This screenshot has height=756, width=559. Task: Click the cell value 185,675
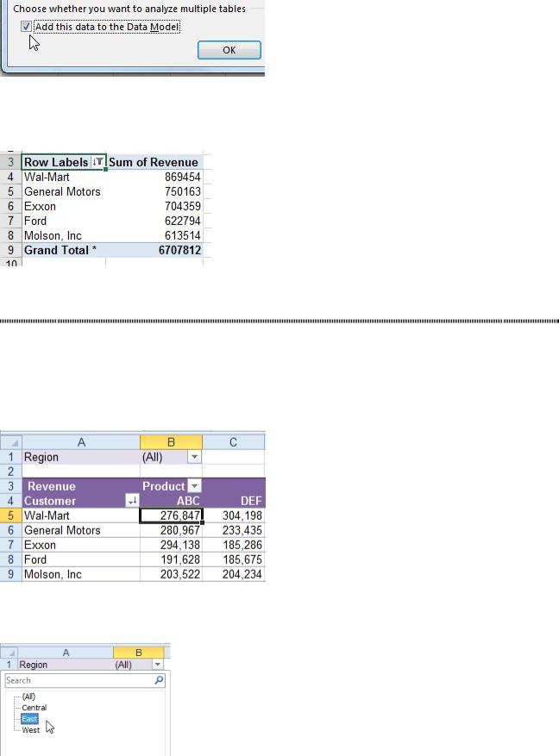[242, 559]
